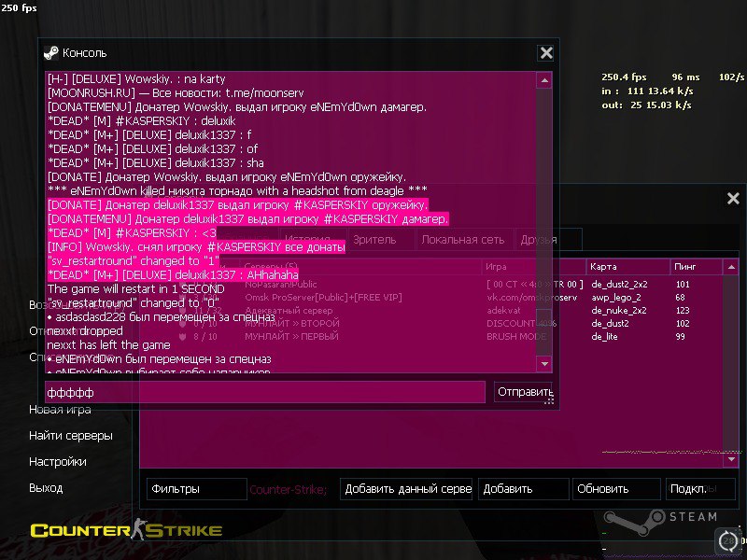The width and height of the screenshot is (747, 560).
Task: Sort servers by the Пинг column header
Action: click(696, 267)
